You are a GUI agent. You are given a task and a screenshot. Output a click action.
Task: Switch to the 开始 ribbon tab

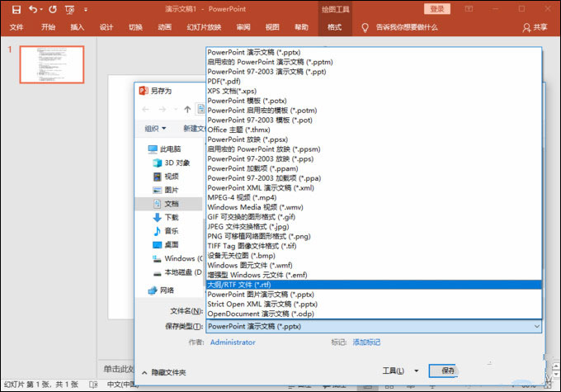pos(48,27)
